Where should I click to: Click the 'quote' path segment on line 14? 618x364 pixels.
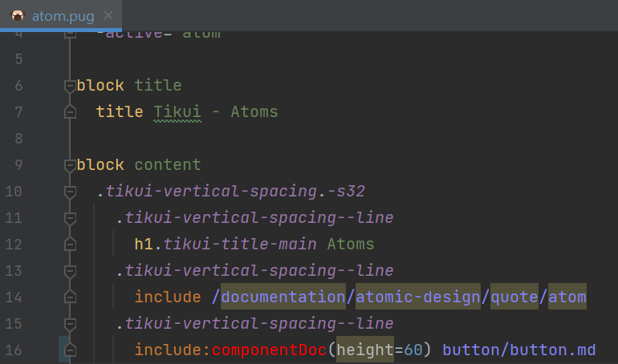pos(514,297)
